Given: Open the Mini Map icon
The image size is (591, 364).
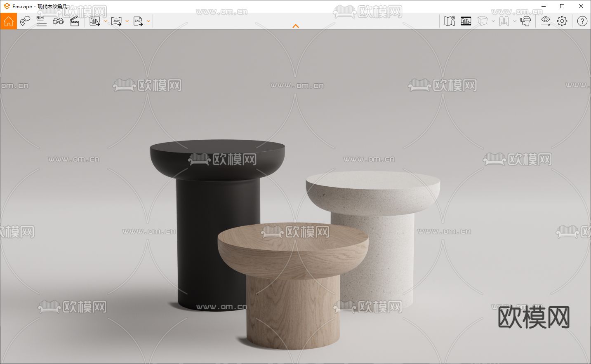Looking at the screenshot, I should tap(450, 21).
